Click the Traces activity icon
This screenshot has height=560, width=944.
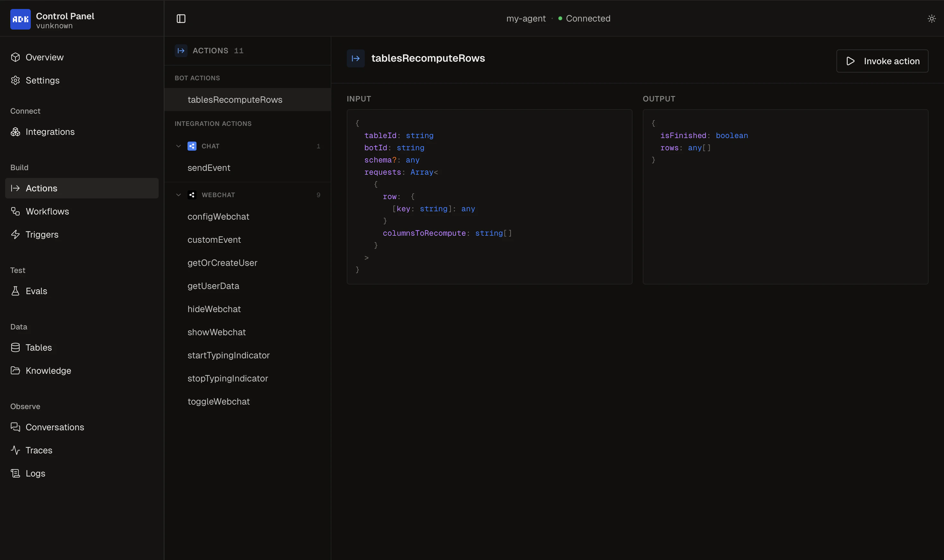15,450
